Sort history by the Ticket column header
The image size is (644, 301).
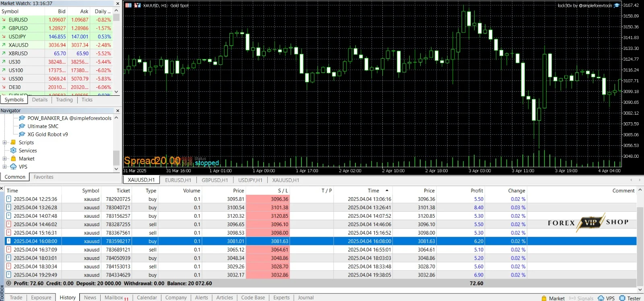click(x=117, y=191)
